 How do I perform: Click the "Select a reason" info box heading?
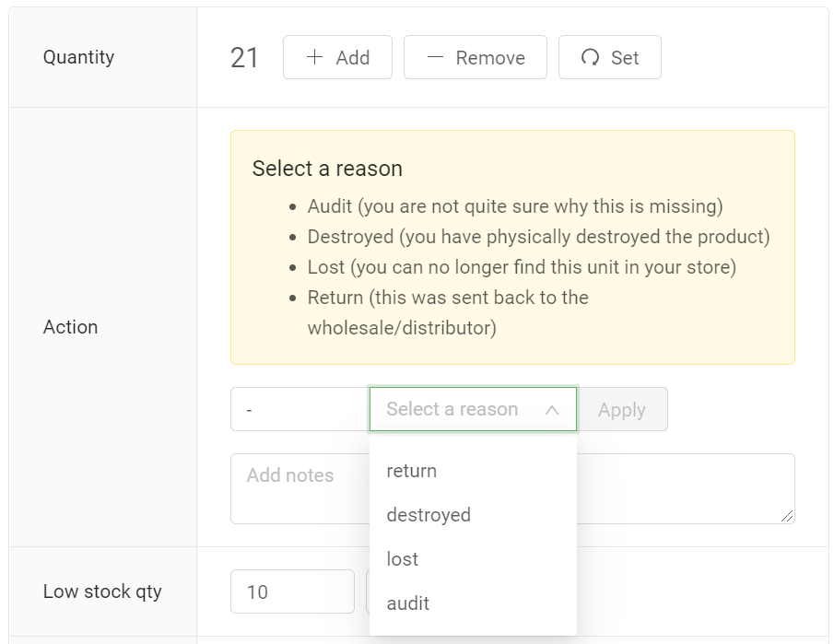click(x=327, y=169)
